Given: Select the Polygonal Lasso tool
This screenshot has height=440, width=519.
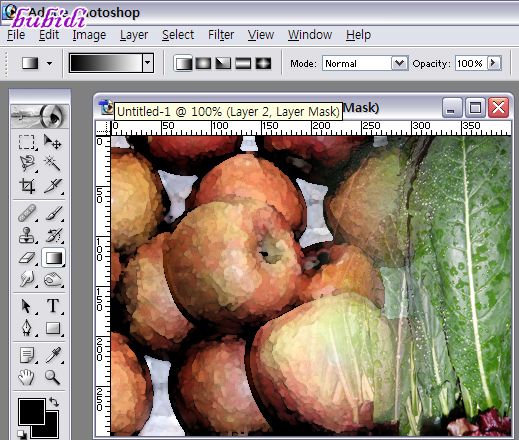Looking at the screenshot, I should (x=27, y=163).
